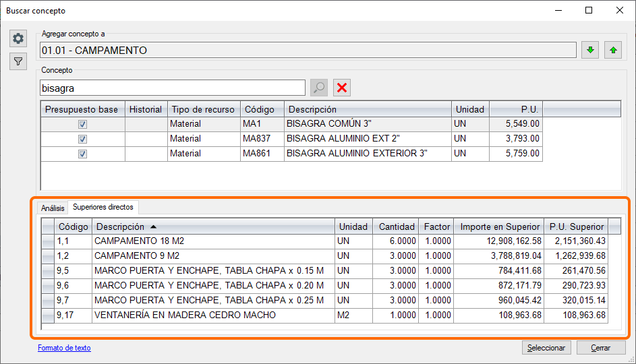Image resolution: width=636 pixels, height=364 pixels.
Task: Click the green down arrow button
Action: [x=590, y=50]
